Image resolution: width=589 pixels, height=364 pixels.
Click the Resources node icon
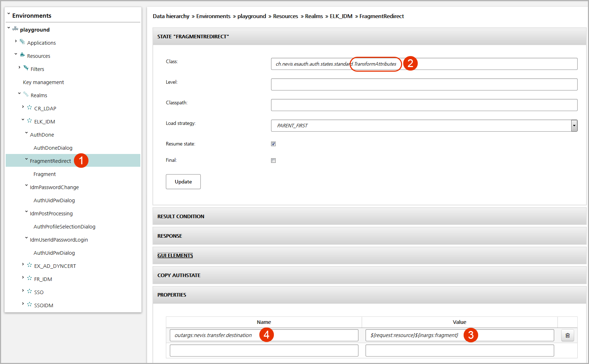[22, 55]
